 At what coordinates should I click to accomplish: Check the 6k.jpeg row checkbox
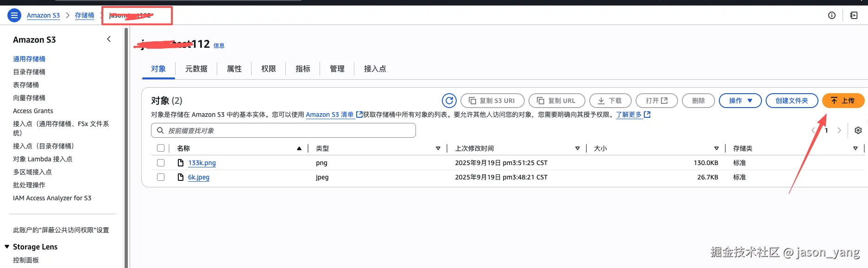coord(161,177)
